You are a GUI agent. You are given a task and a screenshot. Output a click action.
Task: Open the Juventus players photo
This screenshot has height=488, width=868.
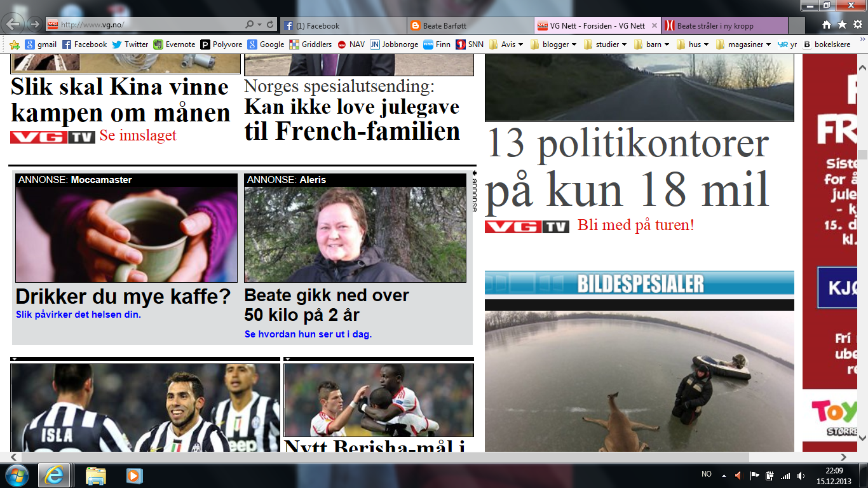point(145,407)
